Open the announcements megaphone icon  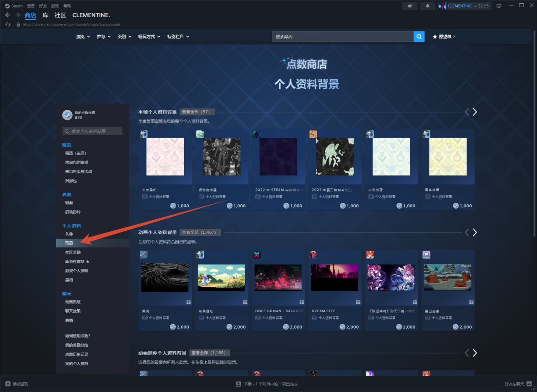[x=410, y=6]
